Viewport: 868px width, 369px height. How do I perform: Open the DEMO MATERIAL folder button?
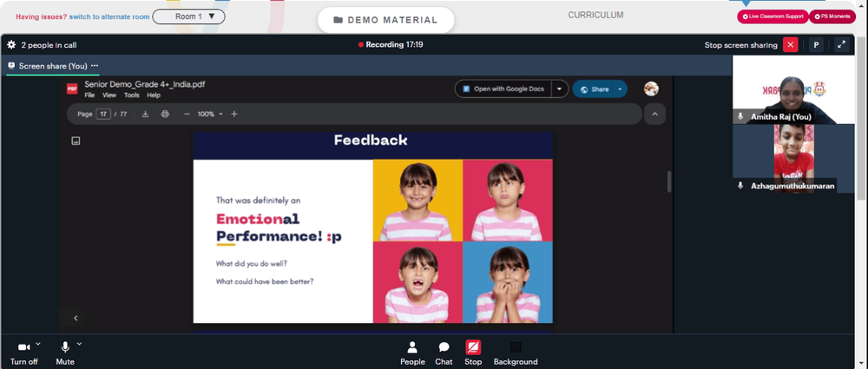click(x=386, y=20)
